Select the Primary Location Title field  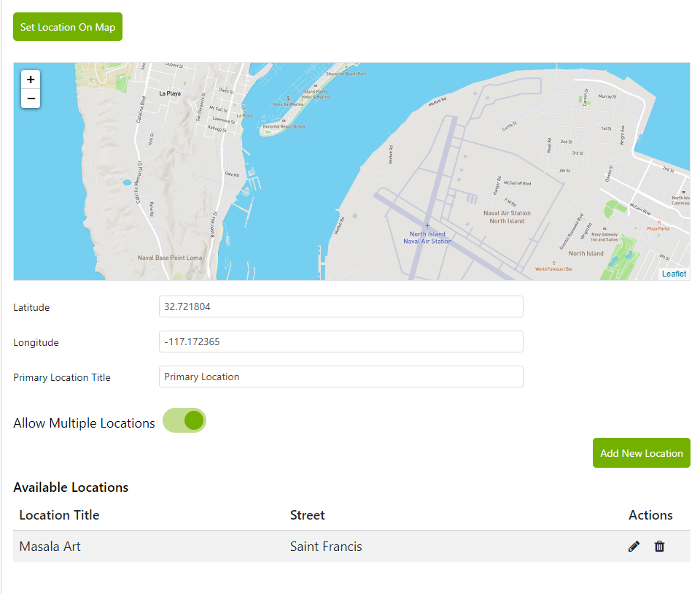[x=341, y=377]
